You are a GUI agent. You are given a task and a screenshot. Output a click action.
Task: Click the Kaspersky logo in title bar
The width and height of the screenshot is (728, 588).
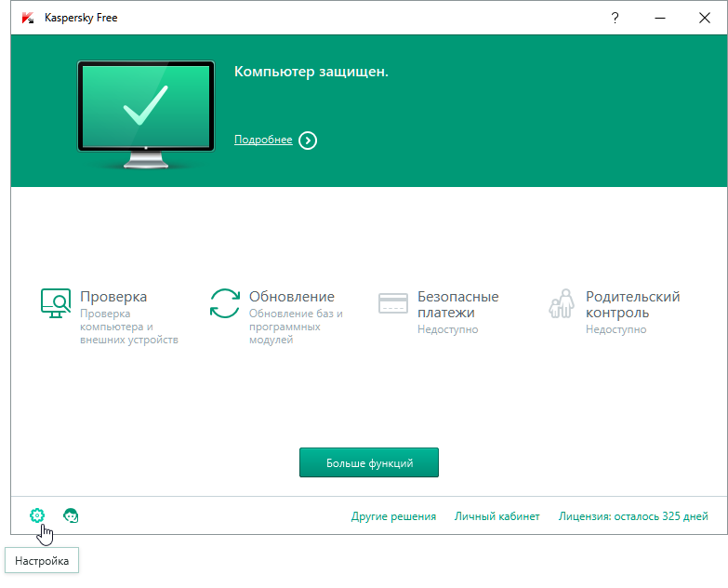[28, 18]
